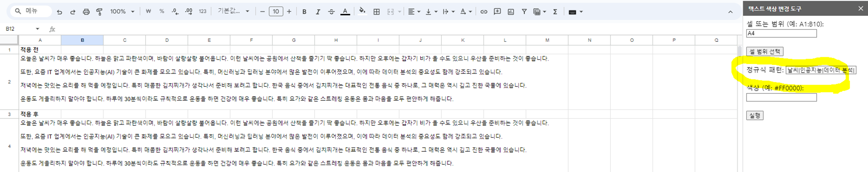868x172 pixels.
Task: Decrease font size with minus button
Action: 262,12
